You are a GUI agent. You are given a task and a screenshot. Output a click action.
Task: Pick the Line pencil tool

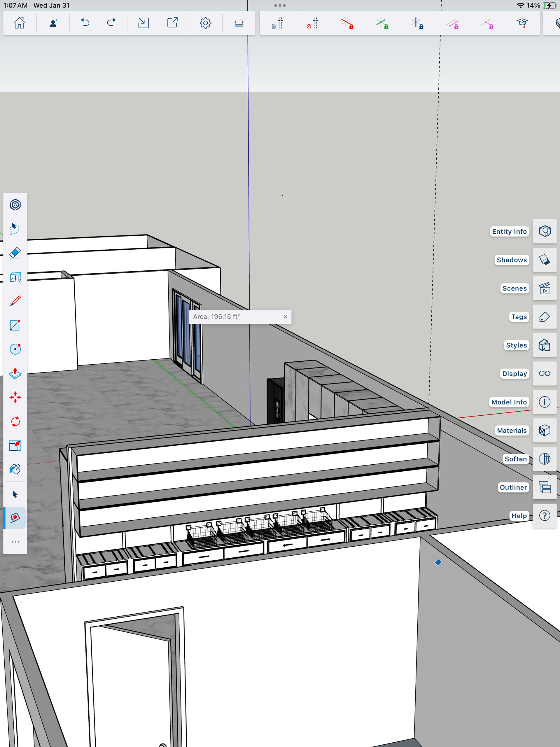pyautogui.click(x=15, y=301)
